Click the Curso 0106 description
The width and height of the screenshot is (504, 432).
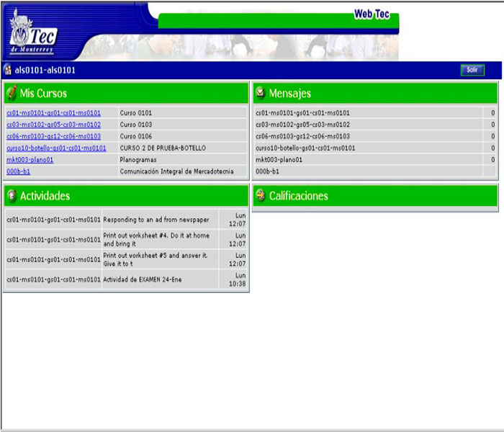(x=135, y=136)
